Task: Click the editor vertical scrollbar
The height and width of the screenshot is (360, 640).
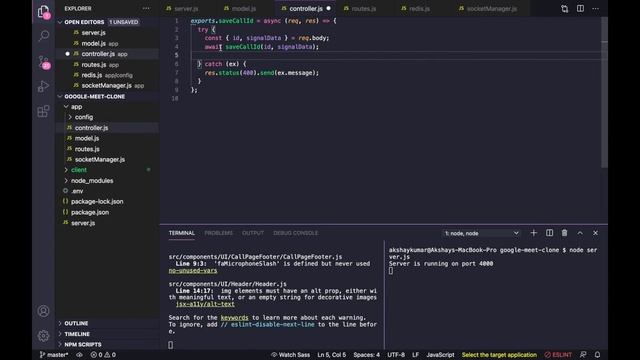Action: (x=604, y=92)
